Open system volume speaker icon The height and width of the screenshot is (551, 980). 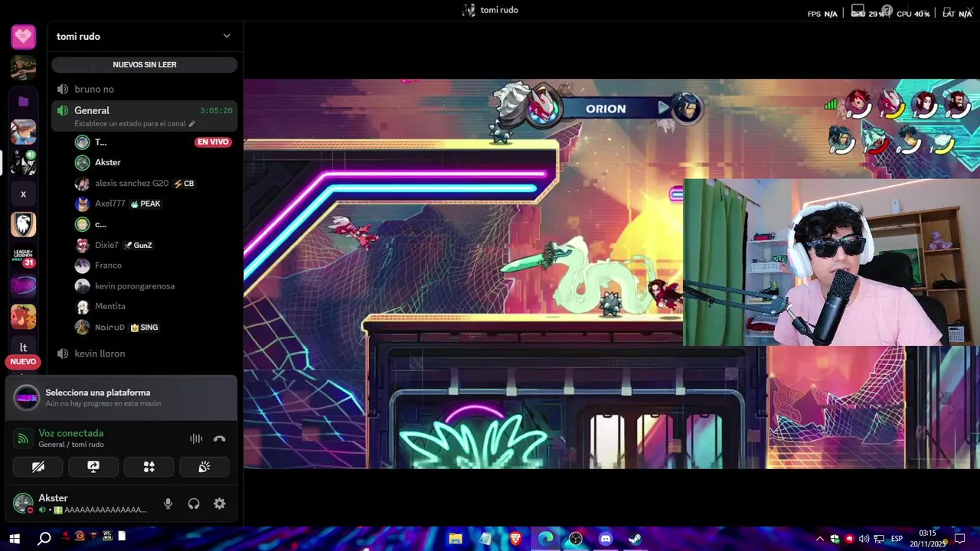[x=864, y=539]
